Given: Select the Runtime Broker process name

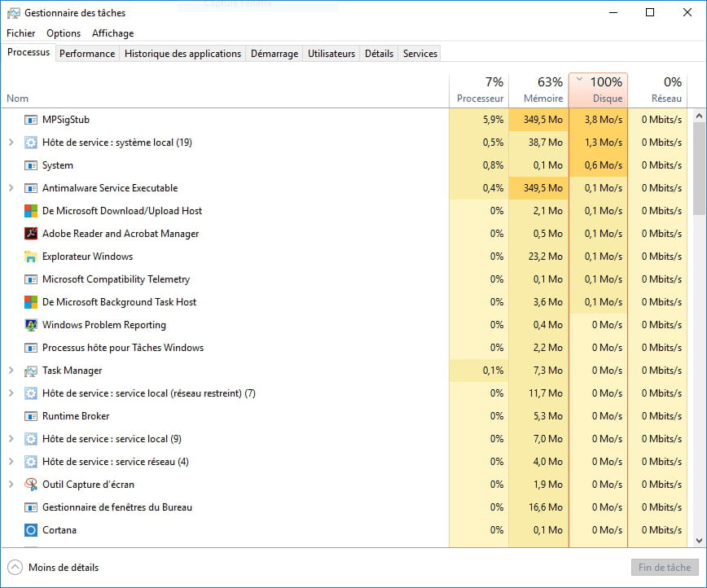Looking at the screenshot, I should click(x=76, y=416).
